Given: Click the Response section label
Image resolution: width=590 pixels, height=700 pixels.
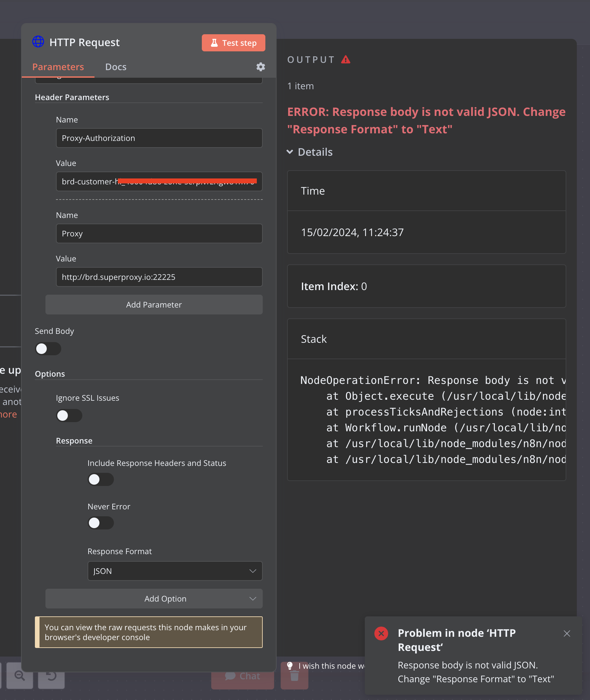Looking at the screenshot, I should (74, 441).
